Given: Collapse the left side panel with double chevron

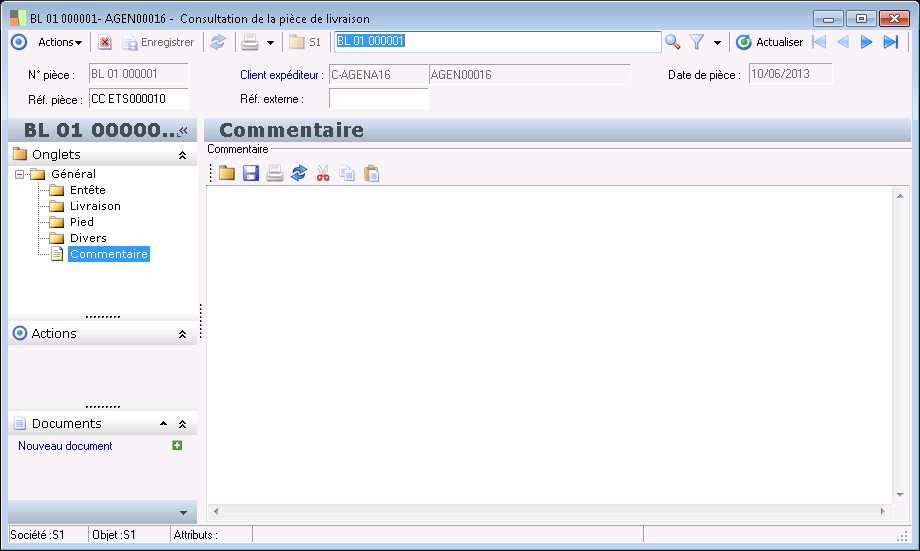Looking at the screenshot, I should point(182,131).
